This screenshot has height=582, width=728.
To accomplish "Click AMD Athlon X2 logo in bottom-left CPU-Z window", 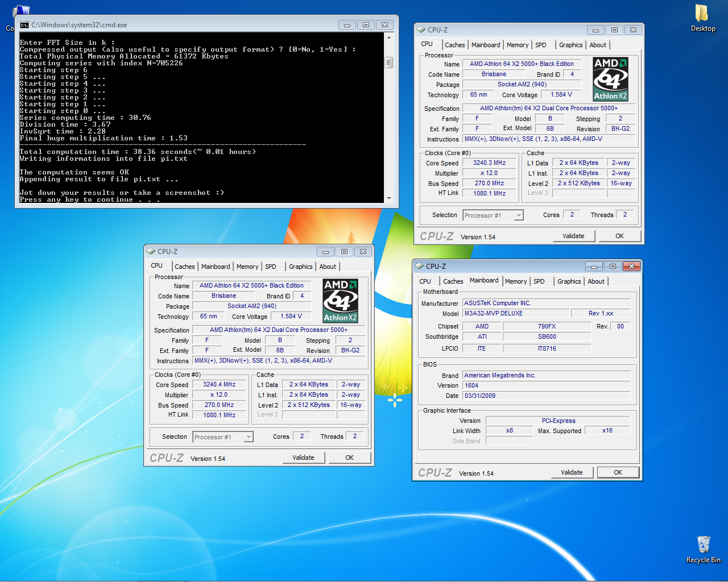I will click(x=340, y=301).
